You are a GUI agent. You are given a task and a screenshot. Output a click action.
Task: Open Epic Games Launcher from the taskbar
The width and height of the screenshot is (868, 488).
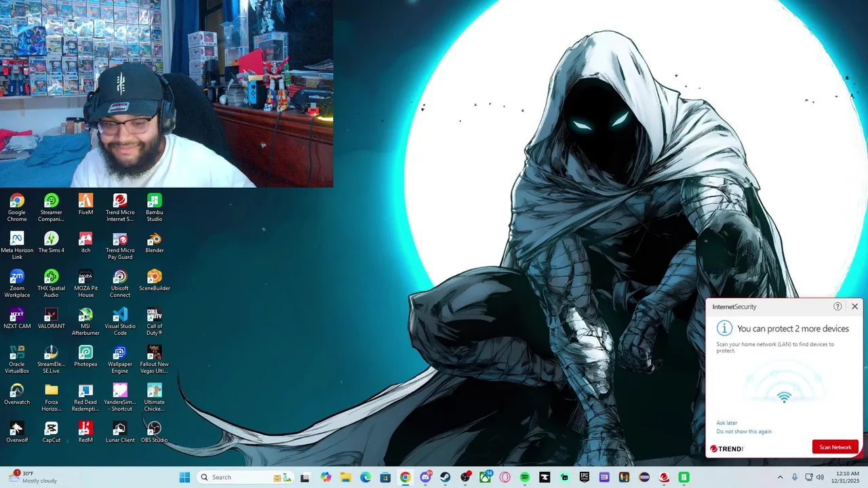[x=585, y=477]
